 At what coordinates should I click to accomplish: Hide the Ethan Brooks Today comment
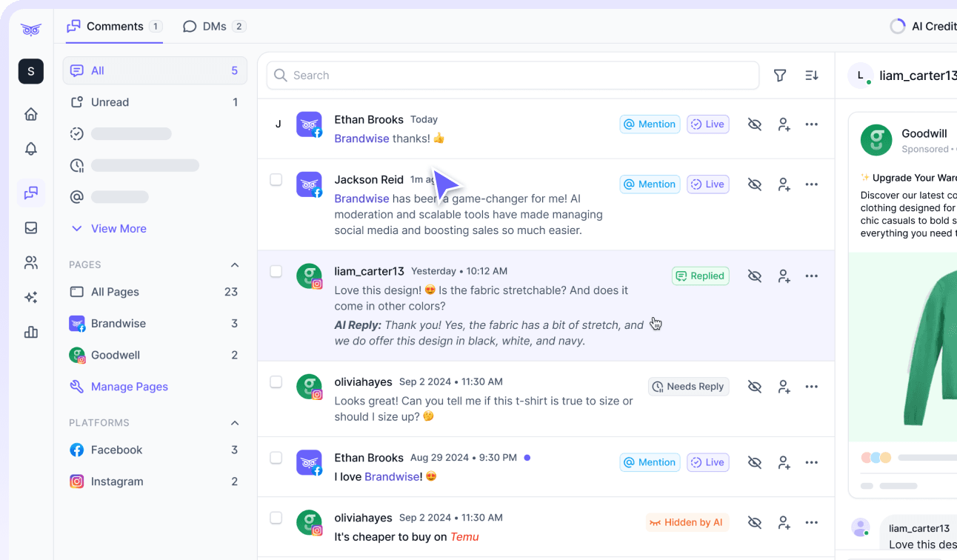[x=755, y=124]
